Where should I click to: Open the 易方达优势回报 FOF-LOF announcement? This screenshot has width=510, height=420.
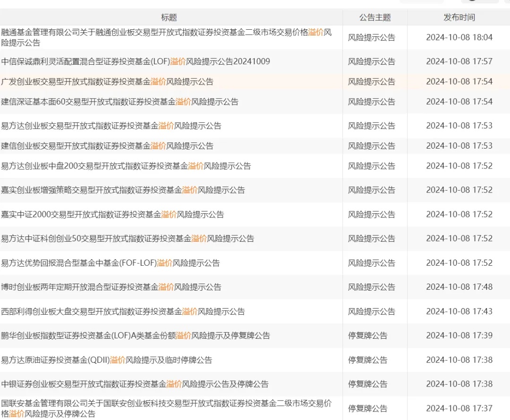tap(110, 263)
